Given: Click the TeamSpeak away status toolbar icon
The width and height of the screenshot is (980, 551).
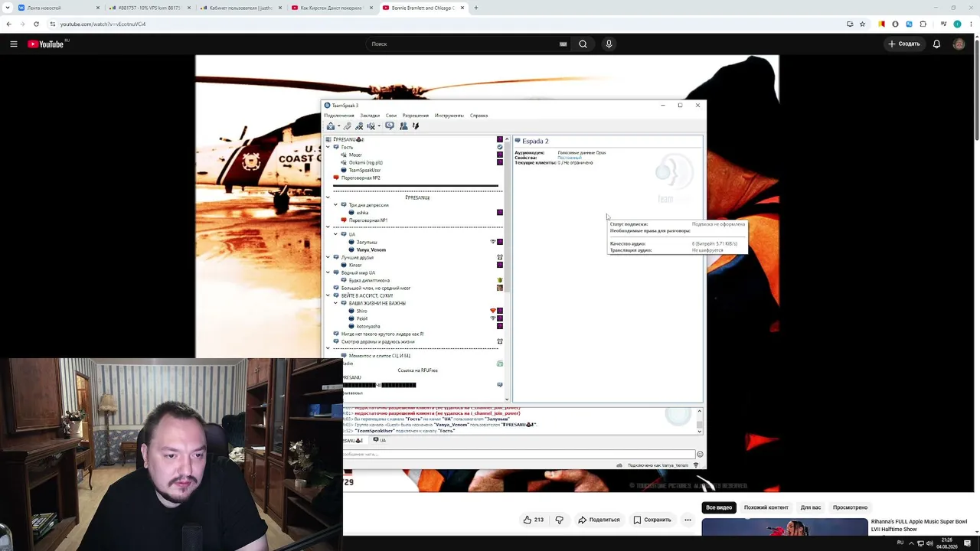Looking at the screenshot, I should (x=390, y=126).
